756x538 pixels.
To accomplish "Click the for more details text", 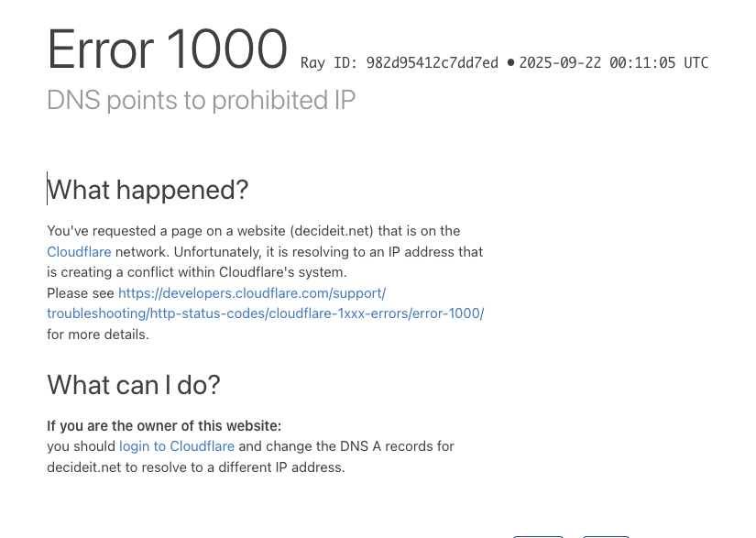I will click(x=98, y=335).
